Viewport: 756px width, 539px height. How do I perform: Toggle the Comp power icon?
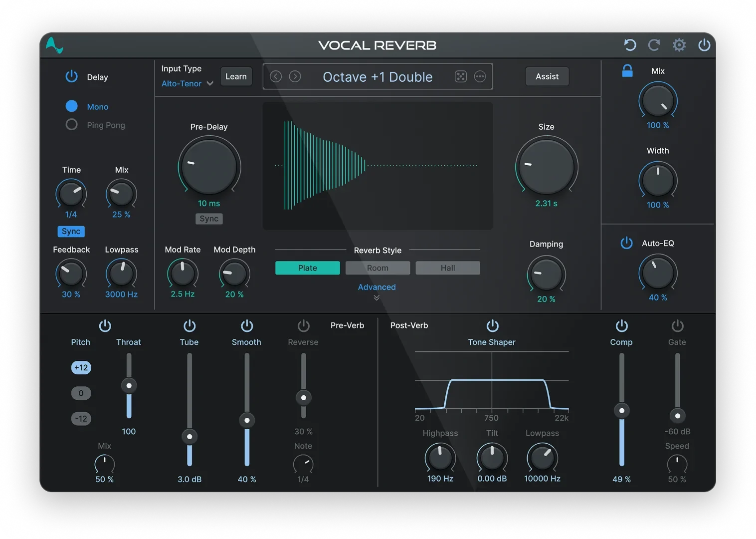pyautogui.click(x=621, y=325)
